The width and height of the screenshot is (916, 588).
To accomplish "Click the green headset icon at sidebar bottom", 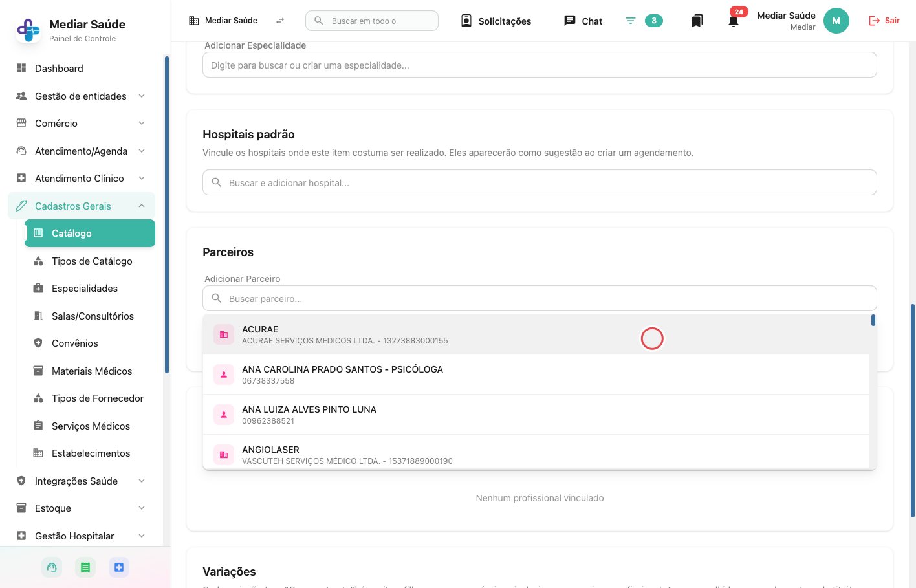I will 52,567.
